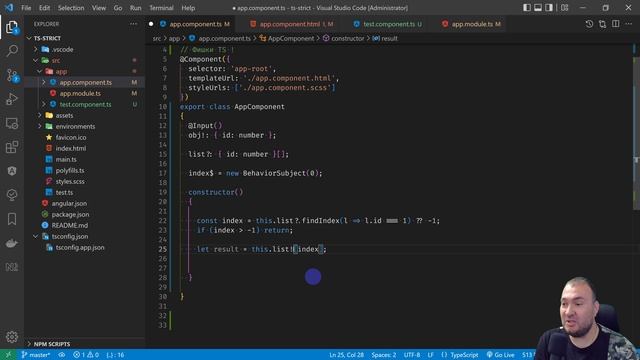Change the LF end of line sequence
640x360 pixels.
pyautogui.click(x=431, y=355)
